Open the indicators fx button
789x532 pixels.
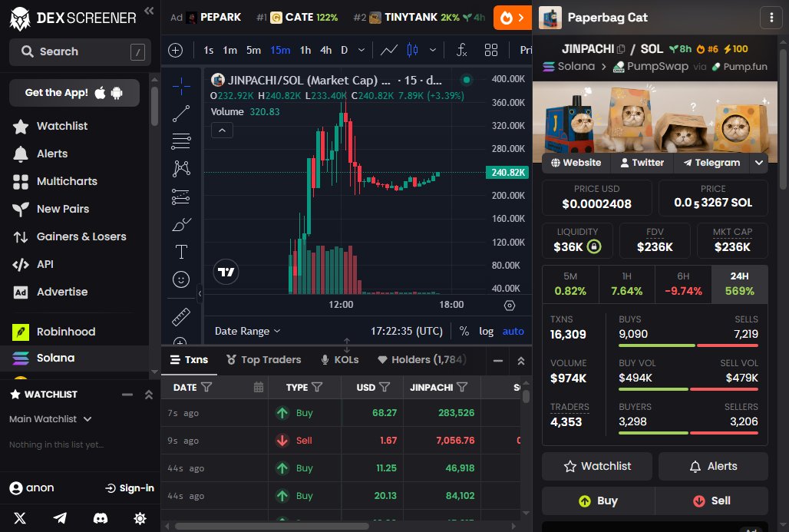461,51
